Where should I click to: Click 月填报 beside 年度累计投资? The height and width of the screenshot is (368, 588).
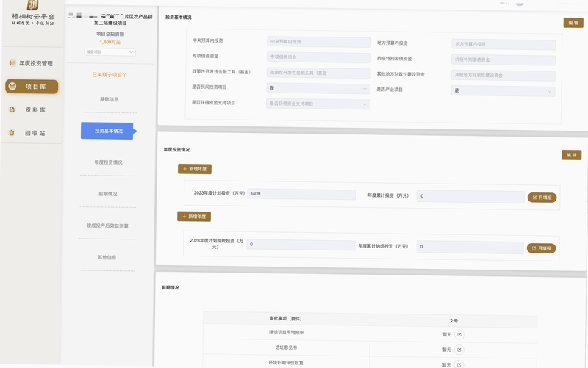[x=542, y=198]
